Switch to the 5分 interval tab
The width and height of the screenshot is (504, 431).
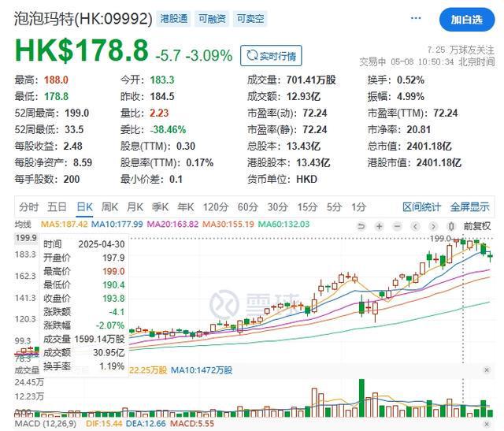pos(334,206)
